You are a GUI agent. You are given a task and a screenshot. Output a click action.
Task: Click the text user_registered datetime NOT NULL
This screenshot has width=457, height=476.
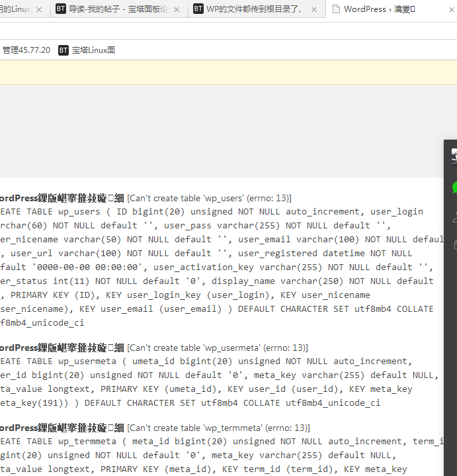pos(325,254)
